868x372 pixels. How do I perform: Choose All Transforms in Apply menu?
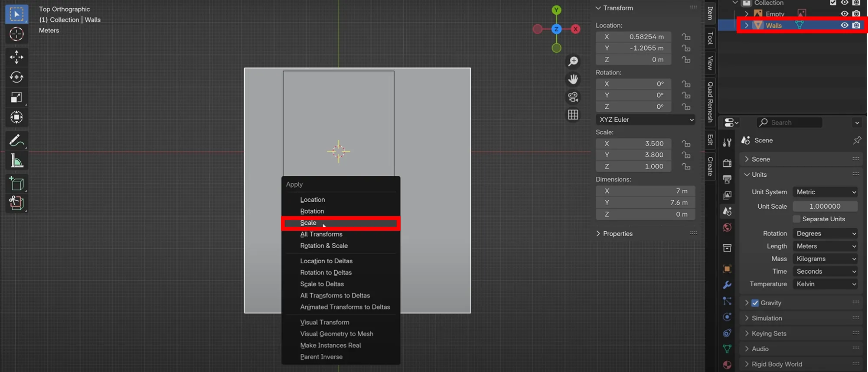(x=321, y=234)
